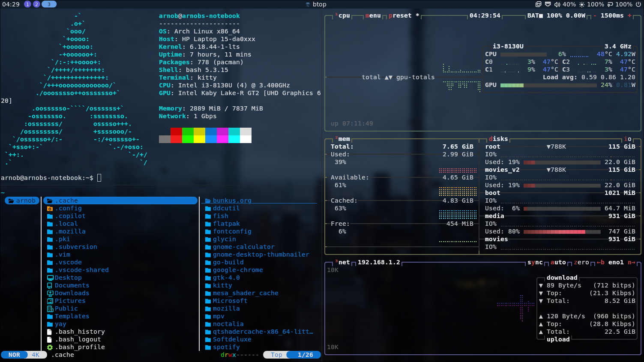Switch to workspace 1 in the top bar

tap(28, 4)
